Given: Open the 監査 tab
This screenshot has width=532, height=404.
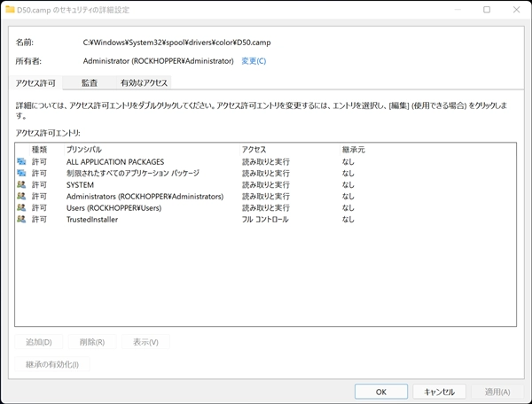Looking at the screenshot, I should click(90, 83).
